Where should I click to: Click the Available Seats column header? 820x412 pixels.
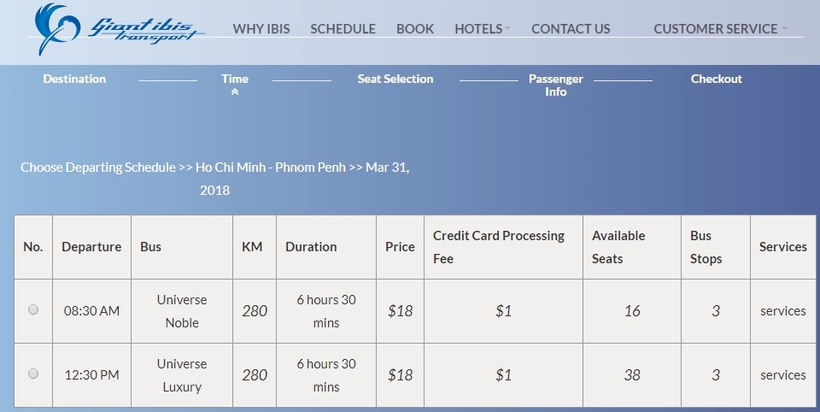[618, 247]
